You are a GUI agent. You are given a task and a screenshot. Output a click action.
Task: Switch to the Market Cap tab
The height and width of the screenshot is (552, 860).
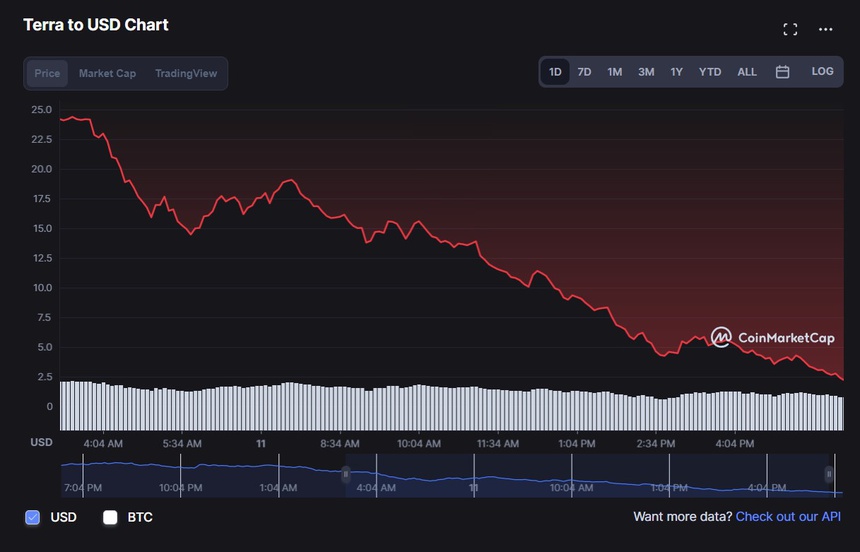point(107,73)
